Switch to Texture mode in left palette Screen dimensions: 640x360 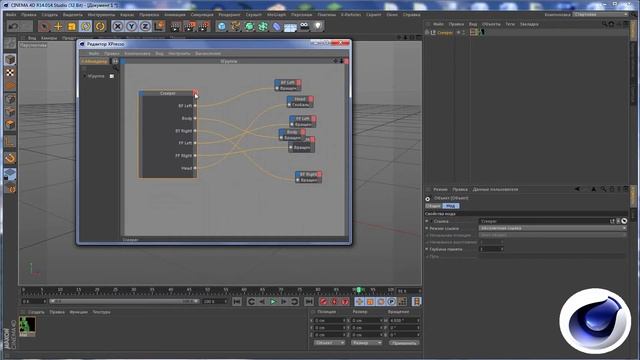(10, 73)
